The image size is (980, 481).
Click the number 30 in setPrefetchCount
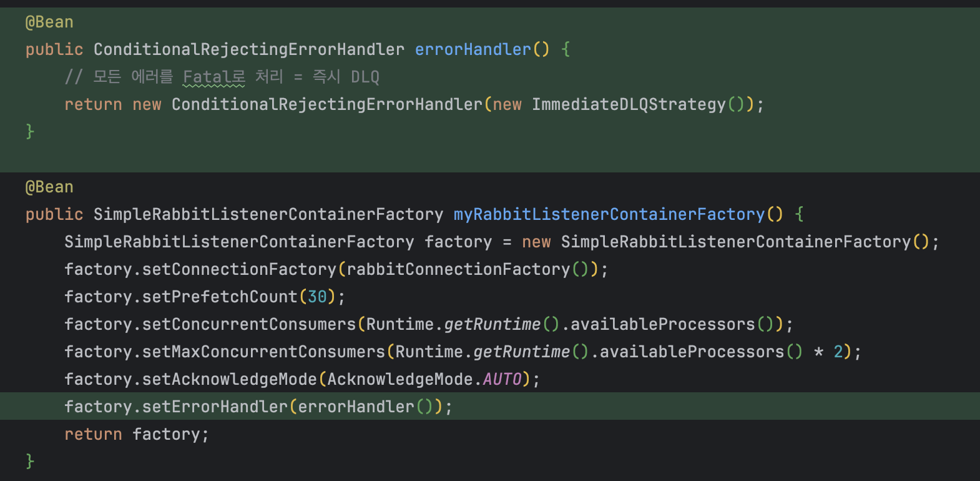[x=317, y=297]
